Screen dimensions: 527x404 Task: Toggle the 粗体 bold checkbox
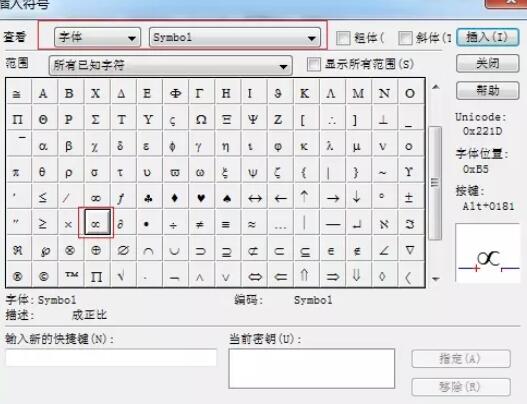coord(343,38)
